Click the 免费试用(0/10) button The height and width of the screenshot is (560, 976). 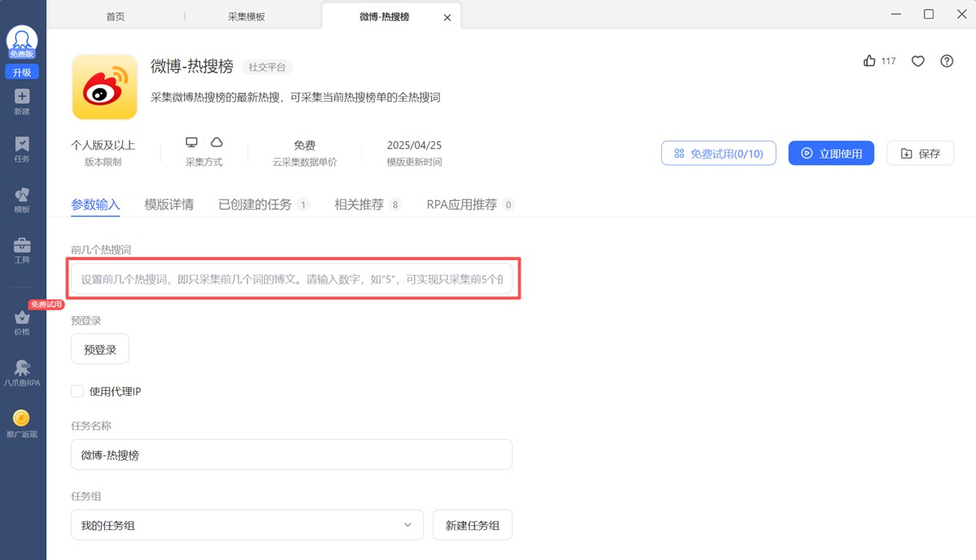(718, 153)
